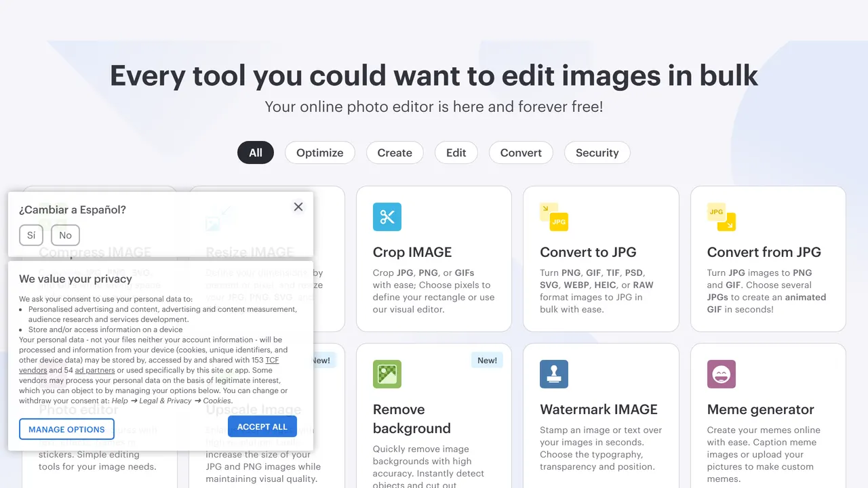
Task: Select the Convert from JPG icon
Action: tap(722, 217)
